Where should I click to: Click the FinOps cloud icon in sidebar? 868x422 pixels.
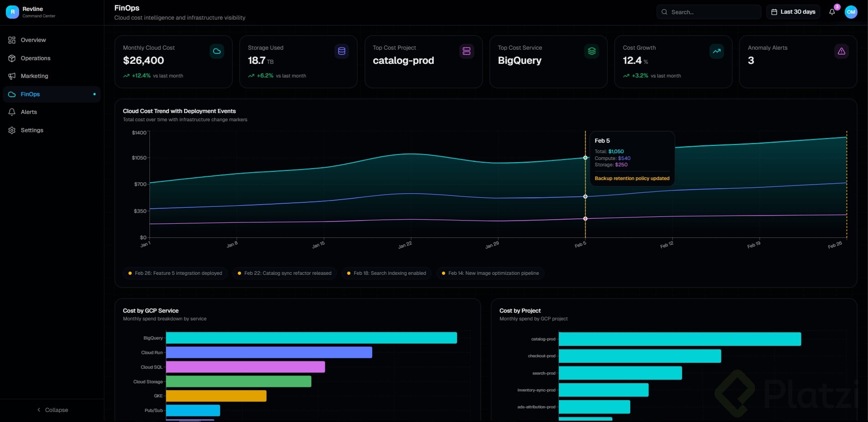(12, 94)
